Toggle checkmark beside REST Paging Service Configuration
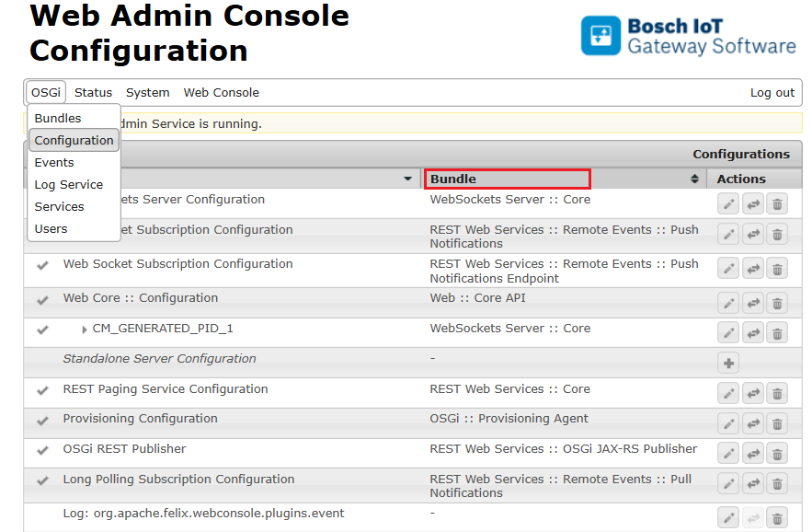 [x=44, y=388]
